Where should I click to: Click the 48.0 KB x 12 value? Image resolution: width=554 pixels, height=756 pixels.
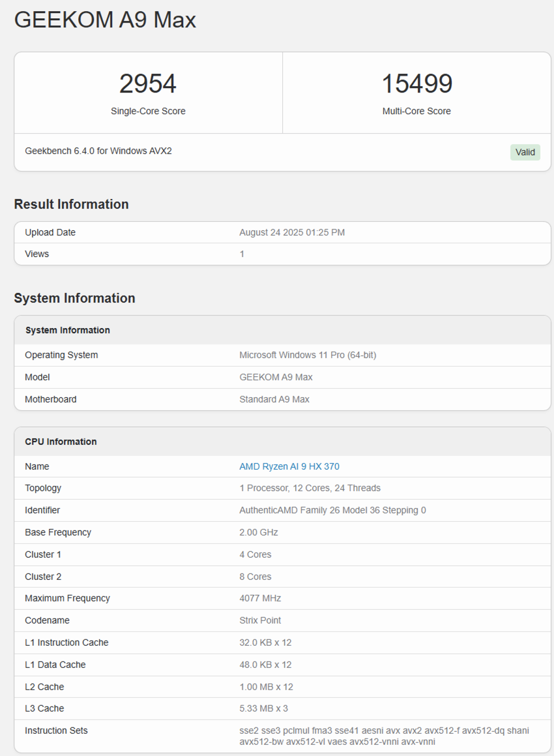265,665
